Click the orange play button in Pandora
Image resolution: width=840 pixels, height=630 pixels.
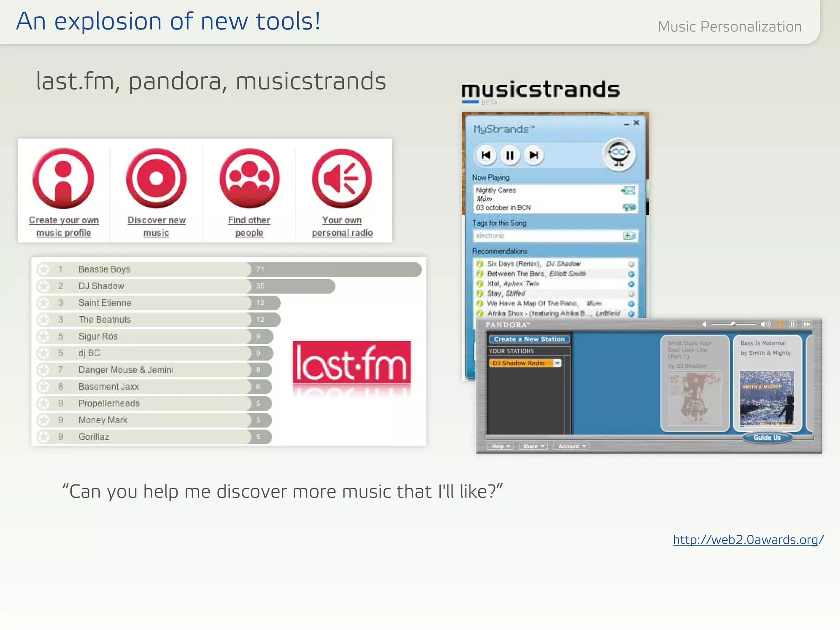coord(780,324)
